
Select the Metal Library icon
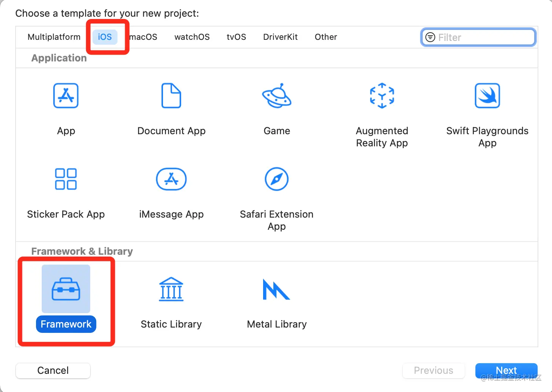pos(276,289)
